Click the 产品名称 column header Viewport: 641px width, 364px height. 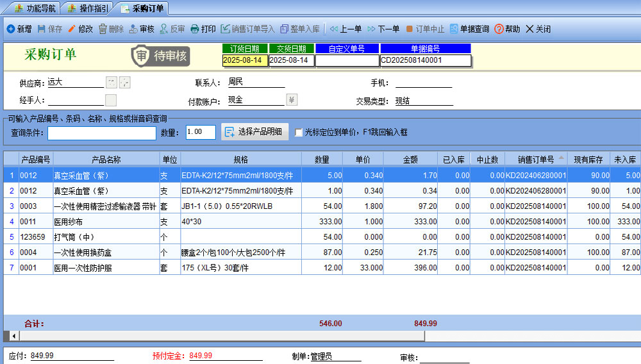tap(106, 160)
